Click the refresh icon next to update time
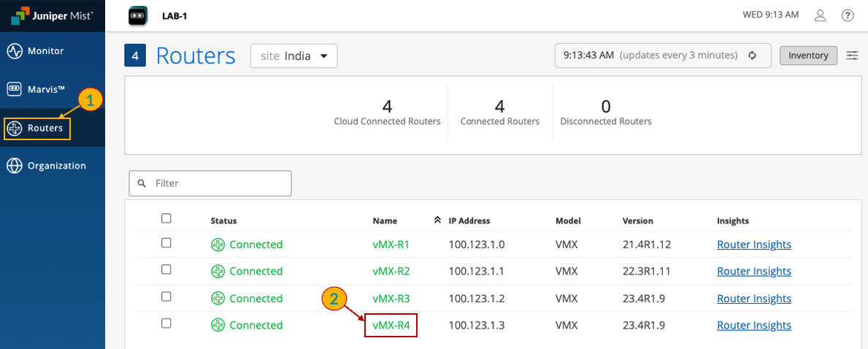The height and width of the screenshot is (349, 868). 752,55
